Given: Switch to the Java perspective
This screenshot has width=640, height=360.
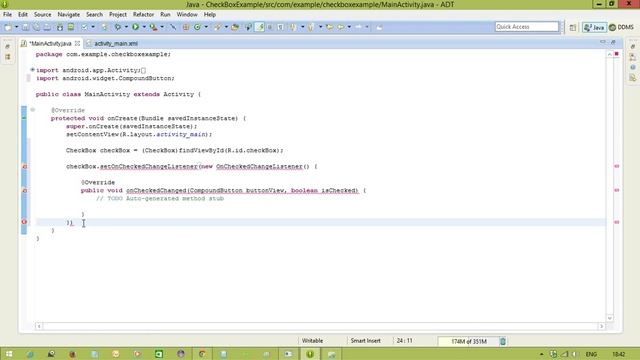Looking at the screenshot, I should pyautogui.click(x=594, y=27).
